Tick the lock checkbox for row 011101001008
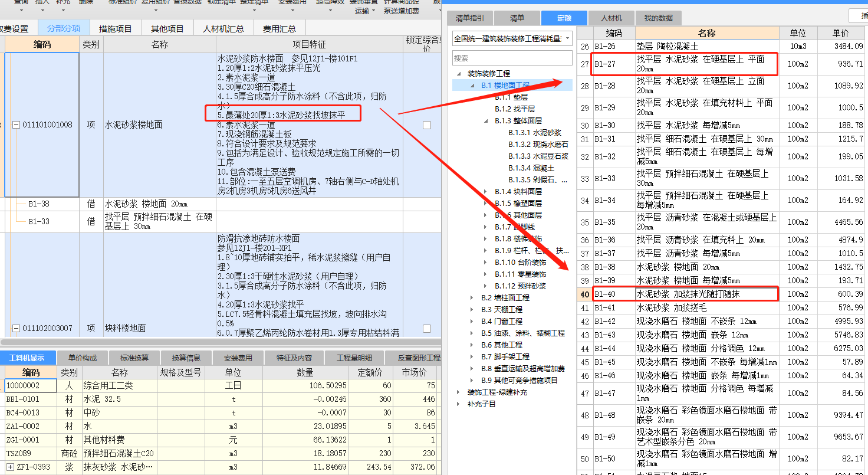This screenshot has width=868, height=475. (427, 125)
